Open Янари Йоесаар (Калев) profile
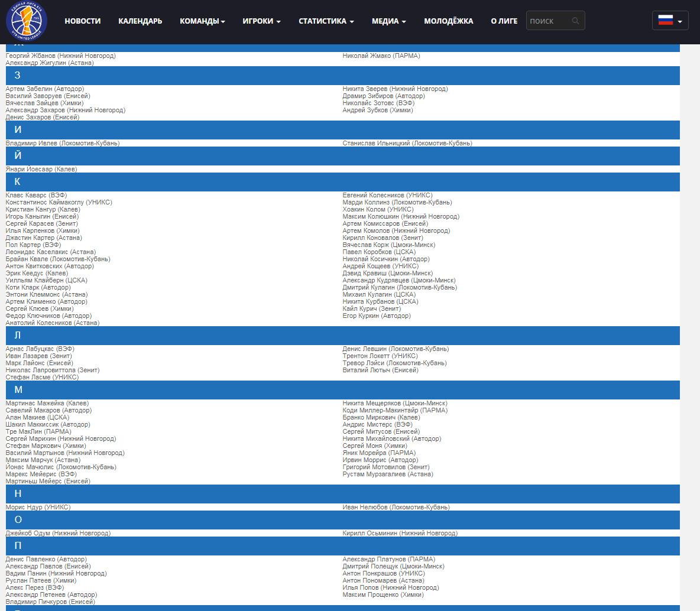The width and height of the screenshot is (700, 611). coord(41,169)
